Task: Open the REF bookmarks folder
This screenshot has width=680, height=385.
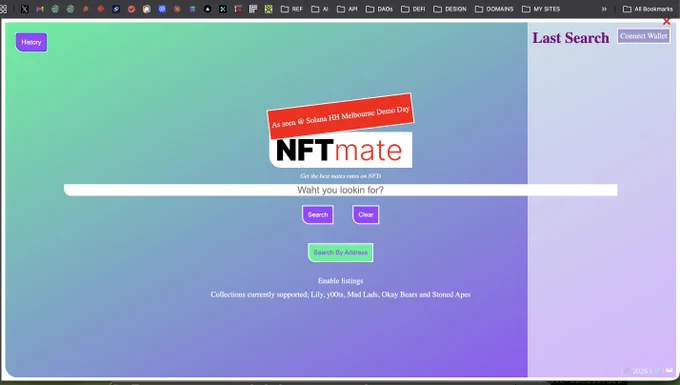Action: tap(292, 9)
